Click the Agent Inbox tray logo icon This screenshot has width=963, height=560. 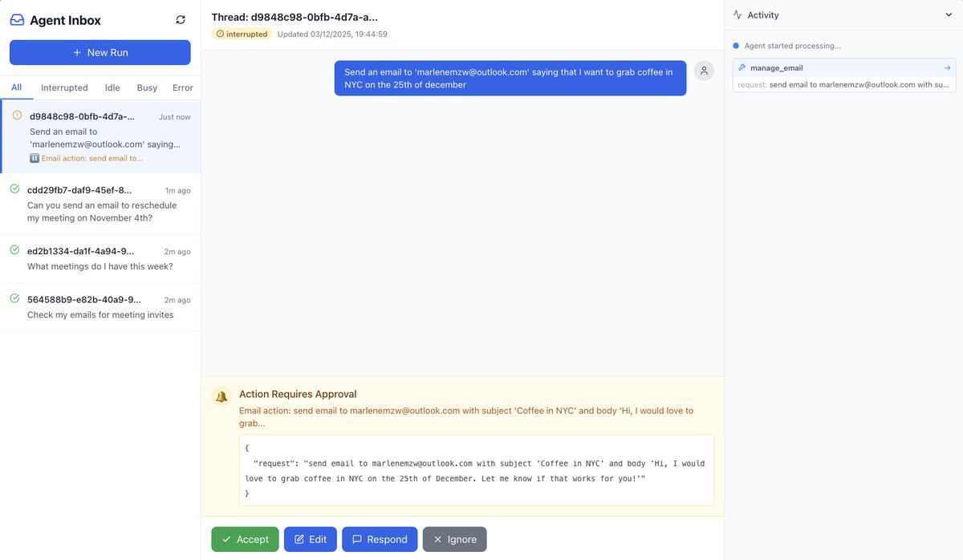17,20
